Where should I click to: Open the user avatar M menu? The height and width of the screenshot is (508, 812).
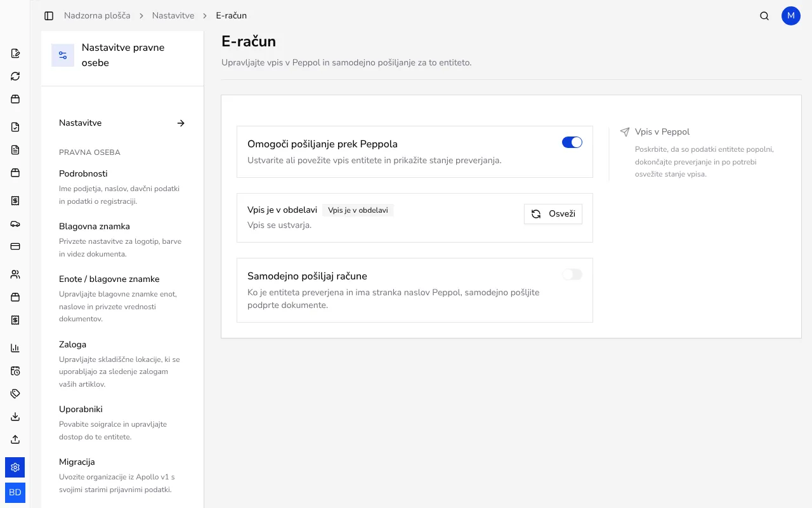791,16
